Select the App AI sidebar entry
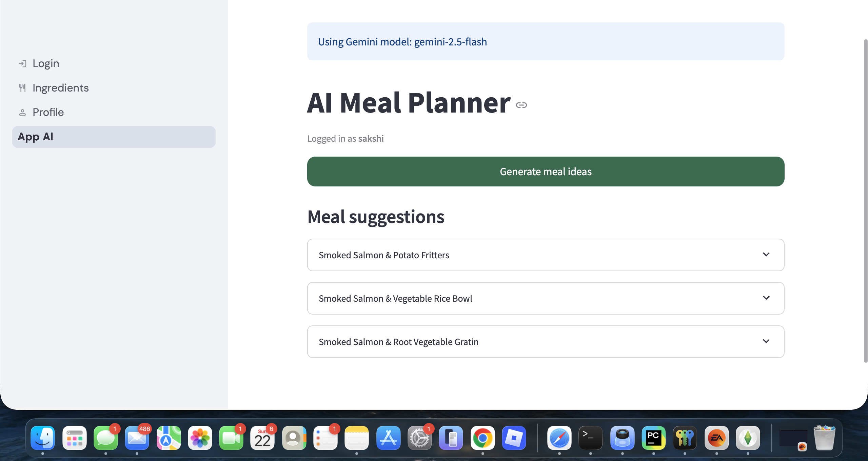This screenshot has height=461, width=868. pos(114,137)
